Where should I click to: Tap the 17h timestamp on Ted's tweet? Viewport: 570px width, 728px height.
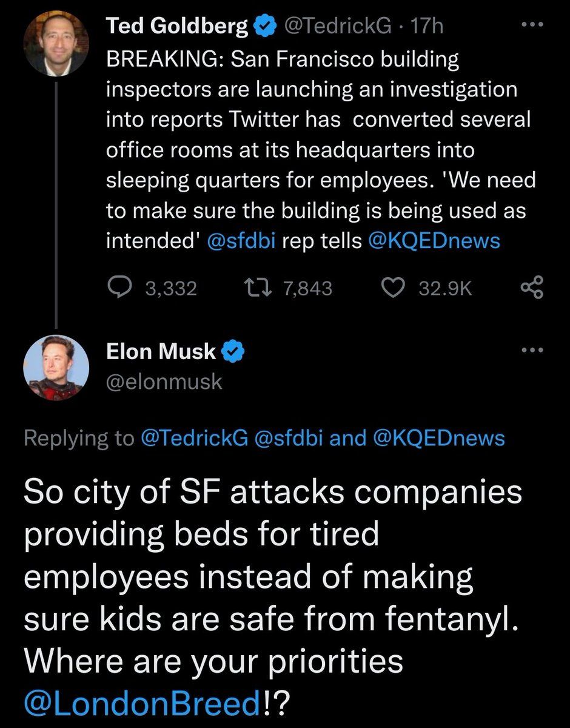coord(427,27)
